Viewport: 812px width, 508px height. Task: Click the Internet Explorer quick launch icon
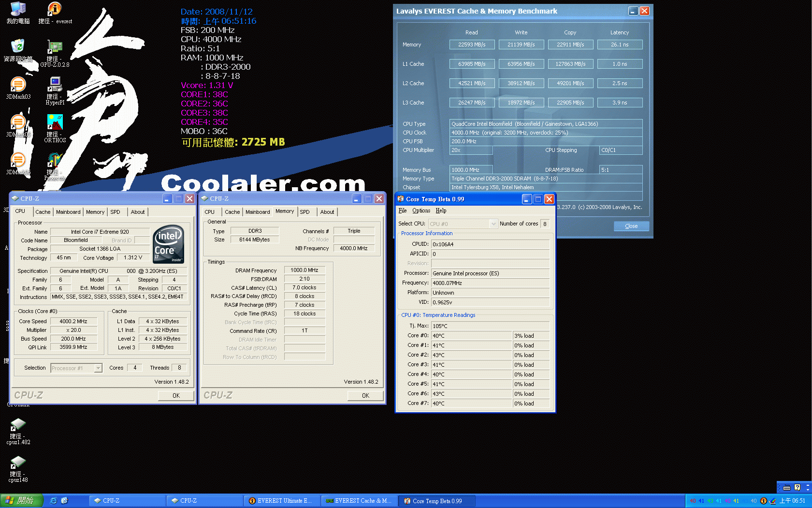pos(53,501)
